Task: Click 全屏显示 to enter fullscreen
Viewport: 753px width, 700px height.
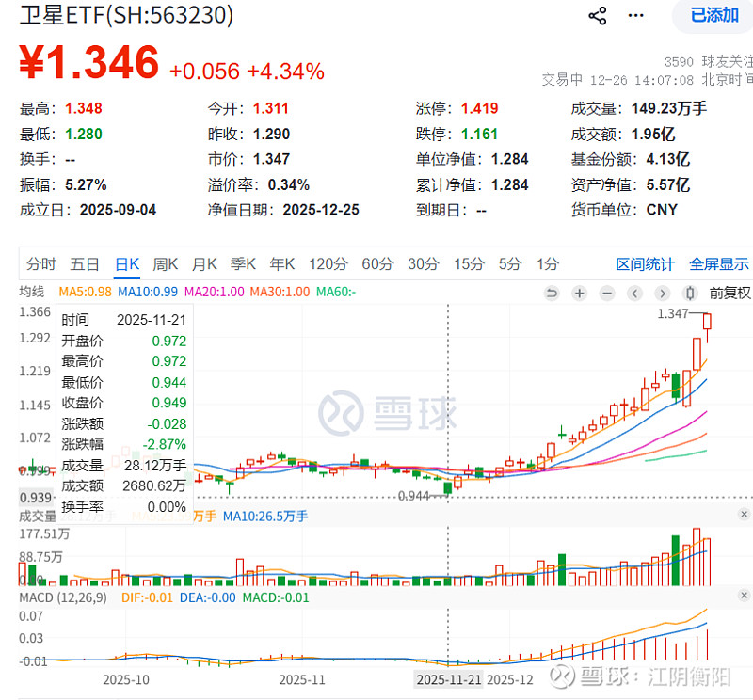Action: pos(718,264)
